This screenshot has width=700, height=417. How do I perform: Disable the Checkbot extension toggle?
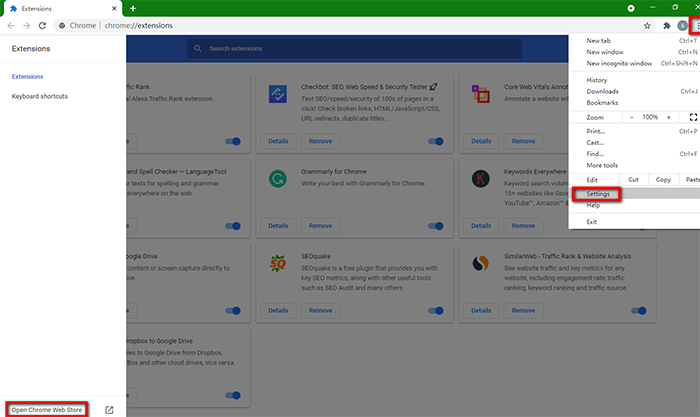click(x=435, y=141)
